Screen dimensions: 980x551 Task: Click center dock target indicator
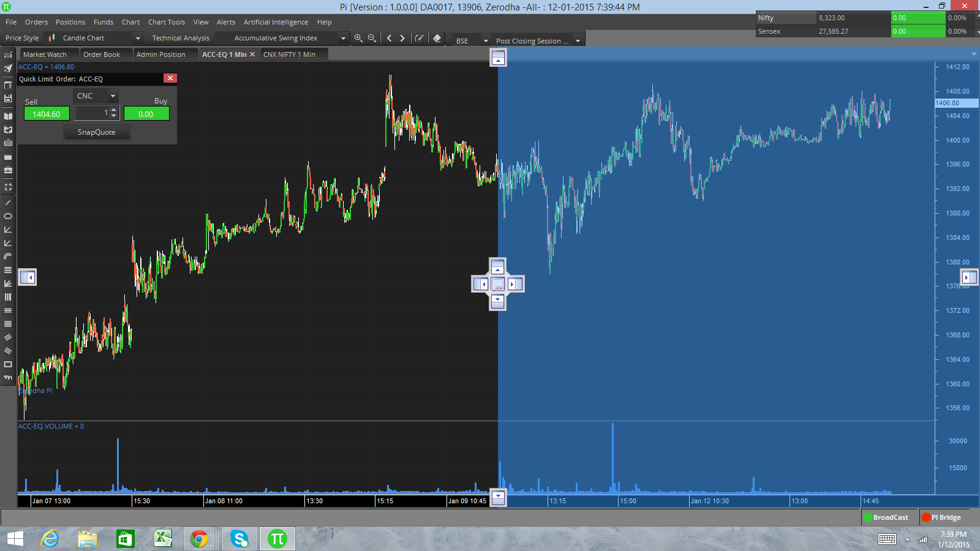(498, 284)
